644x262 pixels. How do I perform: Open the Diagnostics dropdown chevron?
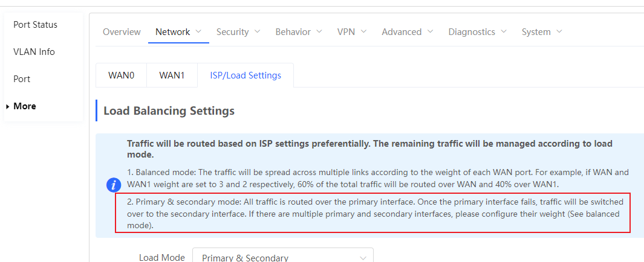pos(504,31)
